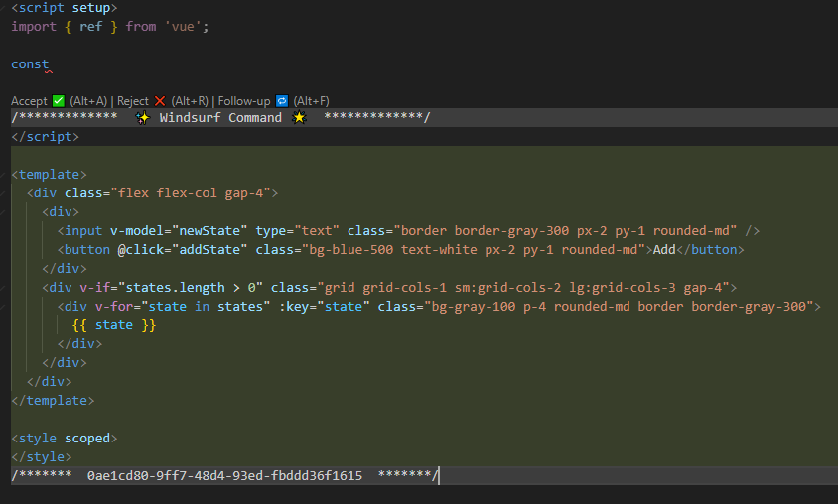Click the type="text" attribute of input
Screen dimensions: 838x504
pyautogui.click(x=297, y=230)
